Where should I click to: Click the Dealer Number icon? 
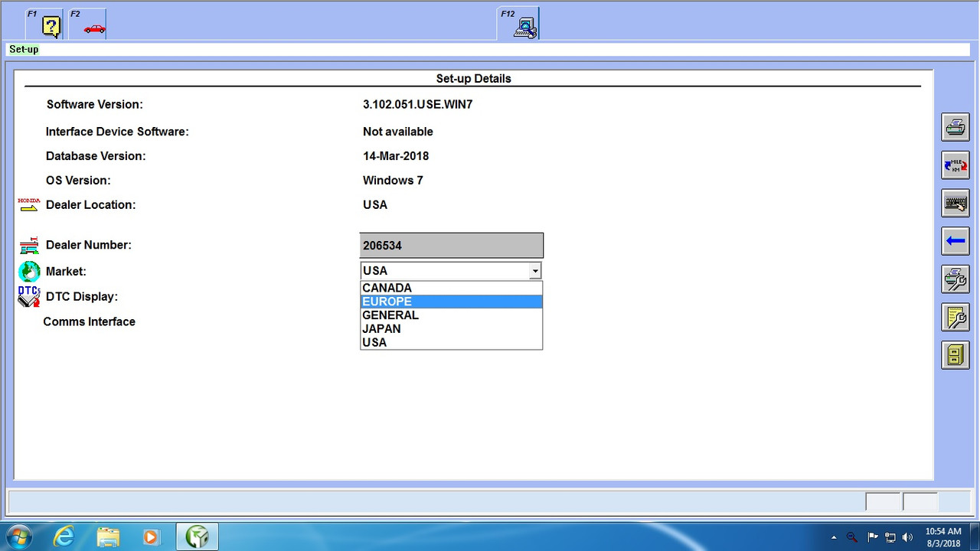tap(28, 246)
